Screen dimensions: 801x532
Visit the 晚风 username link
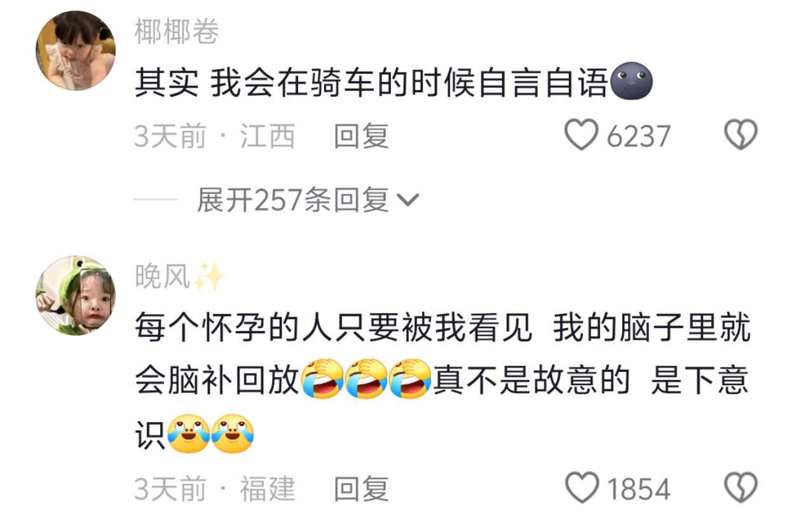coord(163,276)
